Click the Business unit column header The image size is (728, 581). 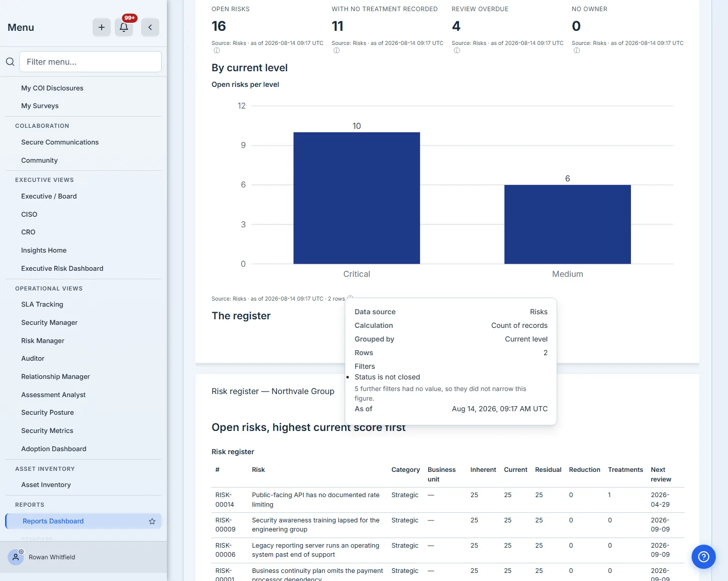tap(442, 474)
